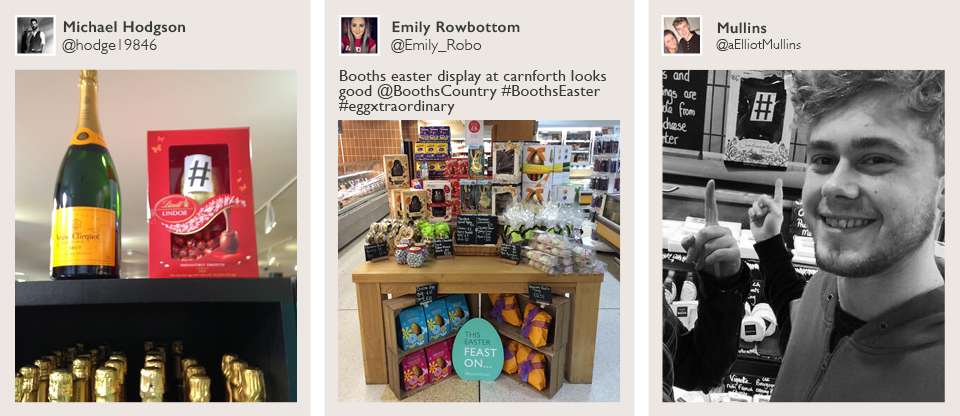Open Michael Hodgson's profile name
960x416 pixels.
tap(124, 27)
